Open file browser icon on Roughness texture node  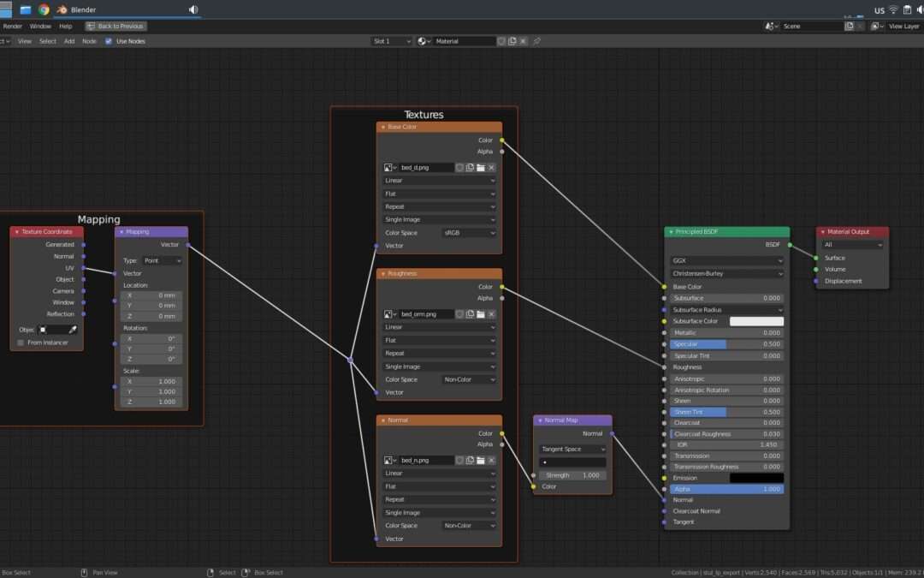(483, 313)
